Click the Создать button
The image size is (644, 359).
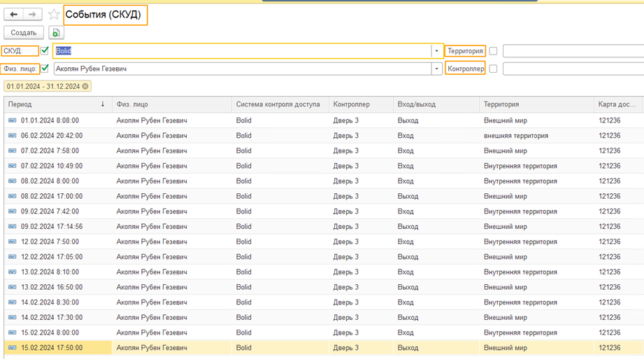[x=24, y=33]
